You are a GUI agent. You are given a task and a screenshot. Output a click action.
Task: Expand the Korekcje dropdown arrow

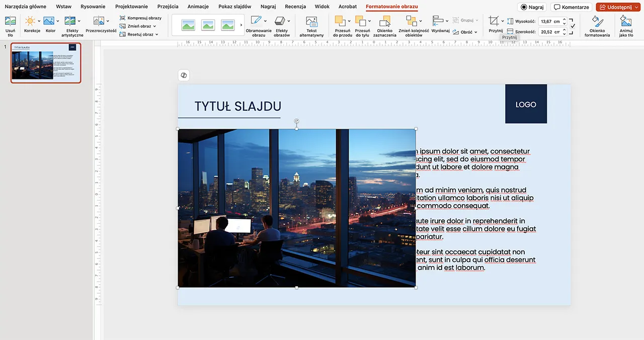coord(39,21)
